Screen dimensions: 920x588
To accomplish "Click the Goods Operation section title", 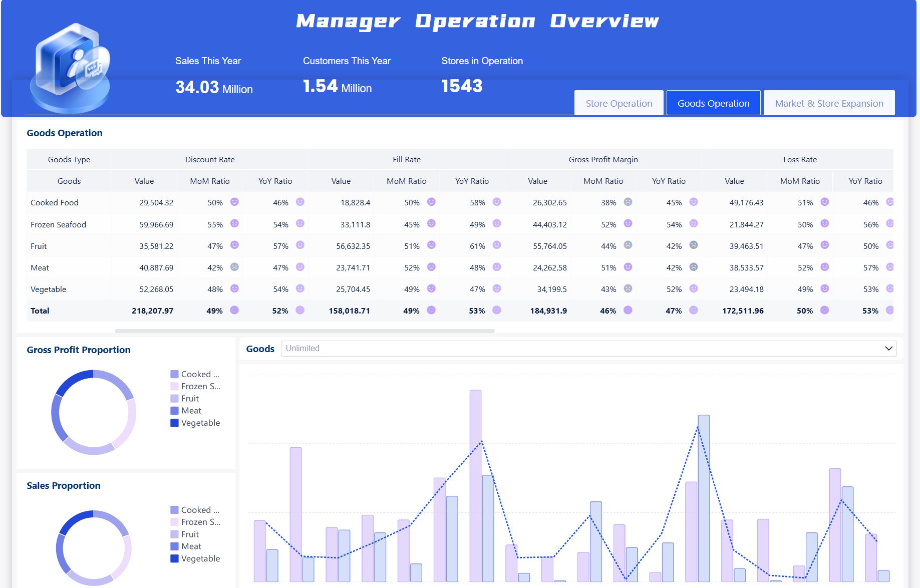I will 65,133.
